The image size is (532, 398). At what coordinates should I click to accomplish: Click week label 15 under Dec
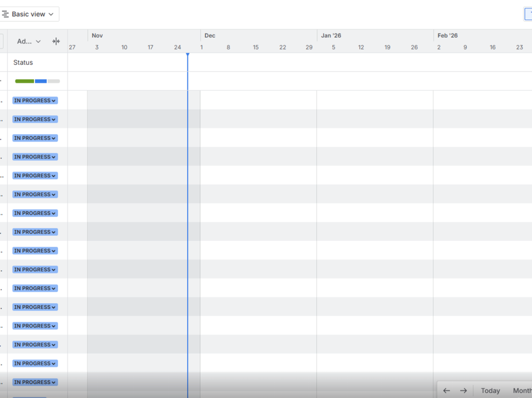[x=256, y=47]
